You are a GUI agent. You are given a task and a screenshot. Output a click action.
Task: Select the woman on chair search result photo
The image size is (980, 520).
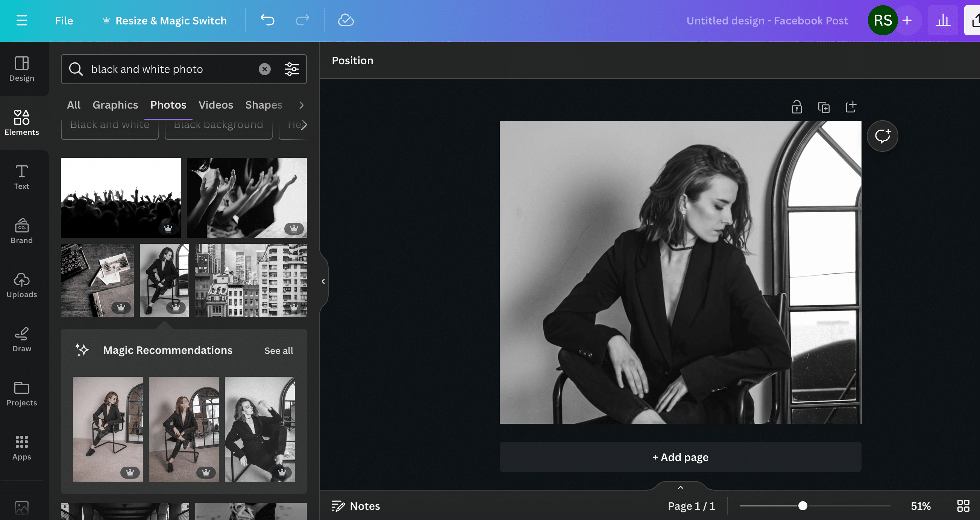coord(164,280)
